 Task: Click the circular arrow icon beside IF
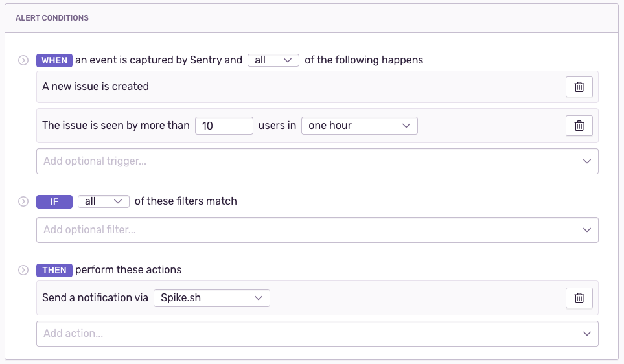coord(23,201)
